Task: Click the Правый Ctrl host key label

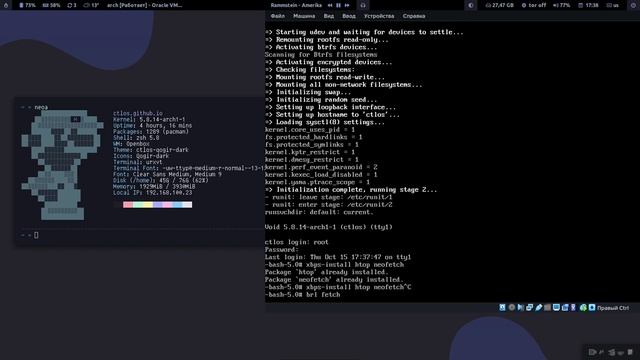Action: (613, 308)
